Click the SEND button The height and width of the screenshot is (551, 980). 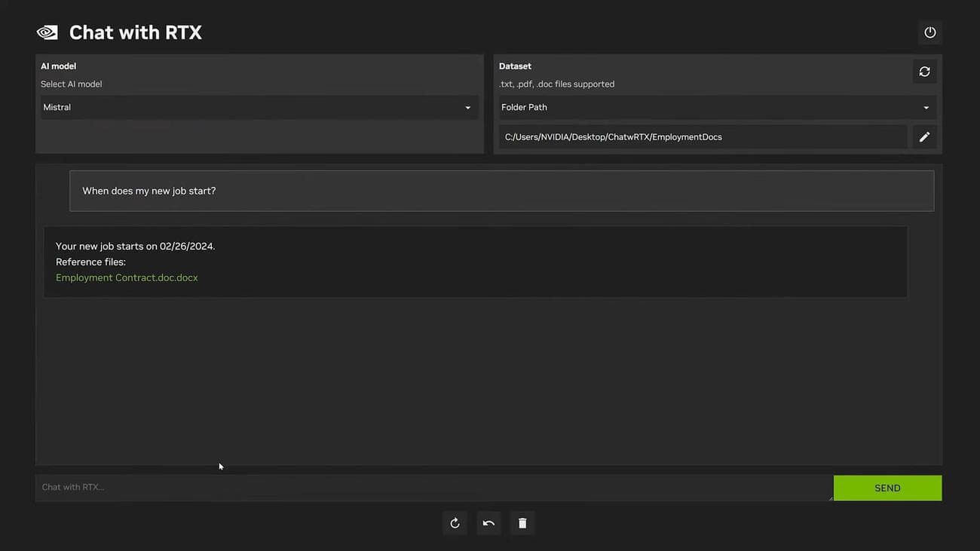[x=887, y=488]
